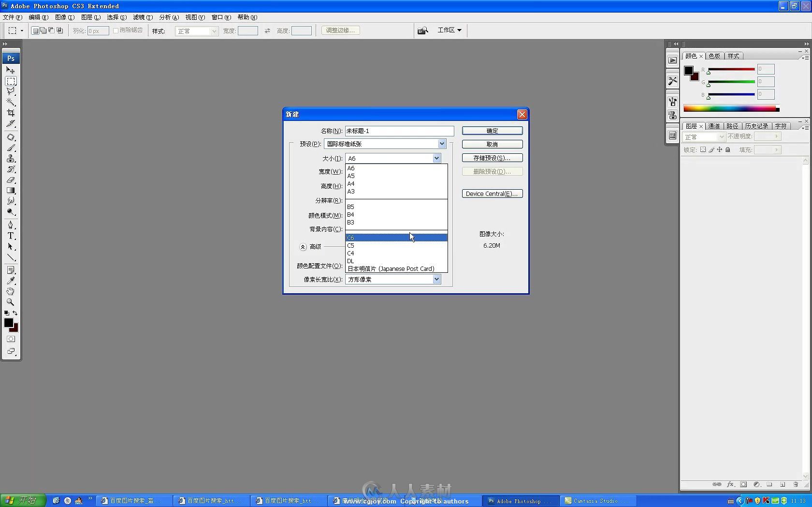Viewport: 812px width, 507px height.
Task: Select the Dodge tool
Action: click(11, 211)
